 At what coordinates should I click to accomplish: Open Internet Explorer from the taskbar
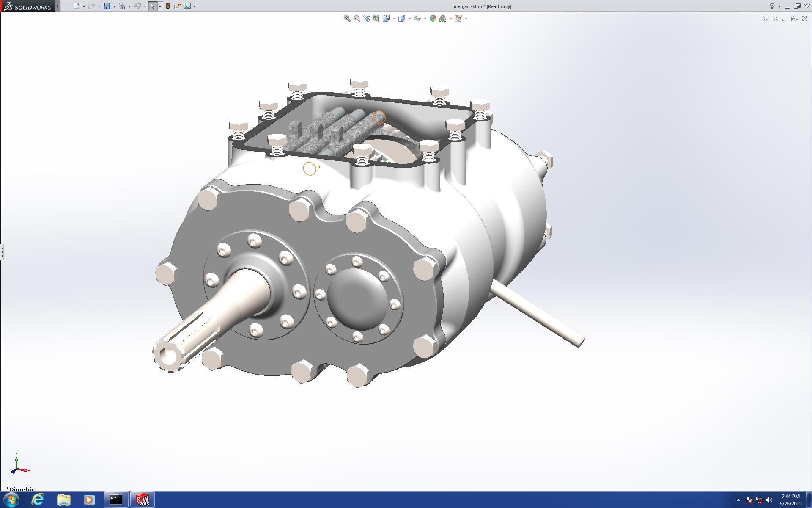pos(38,500)
